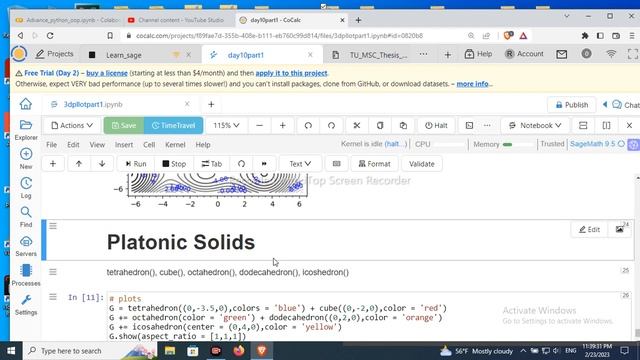Collapse chat panel with left arrow
The width and height of the screenshot is (640, 360).
coord(605,104)
